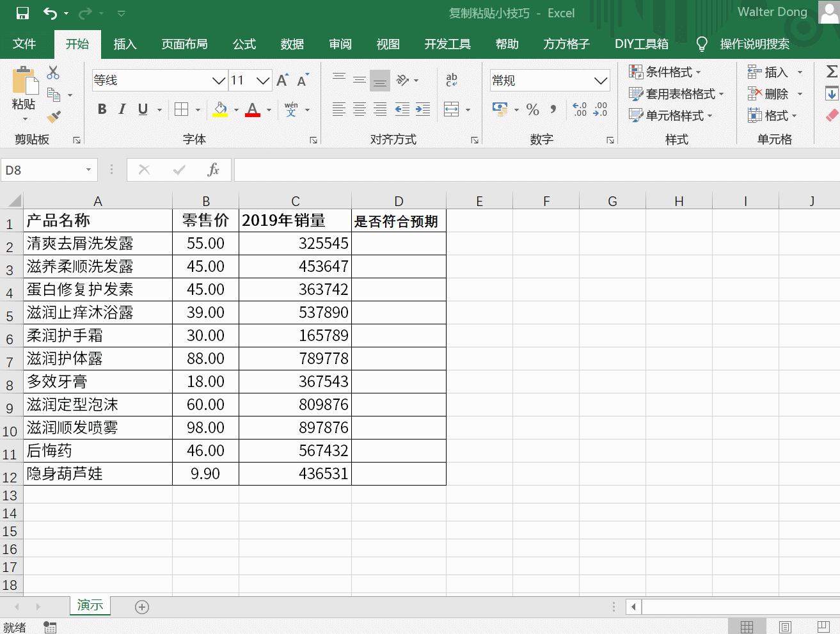Toggle italic formatting
This screenshot has width=840, height=634.
pos(122,109)
